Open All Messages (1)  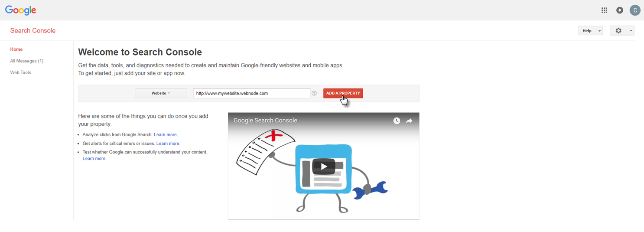pos(27,61)
